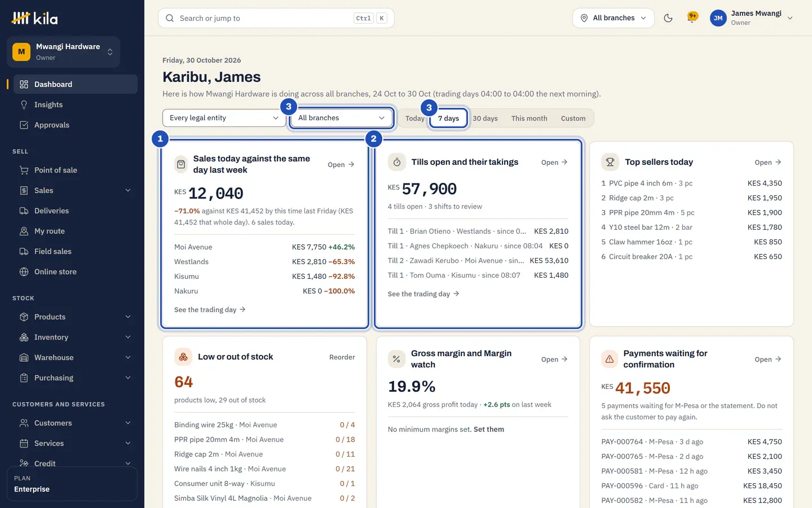Click See the trading day under Sales today

pos(210,310)
